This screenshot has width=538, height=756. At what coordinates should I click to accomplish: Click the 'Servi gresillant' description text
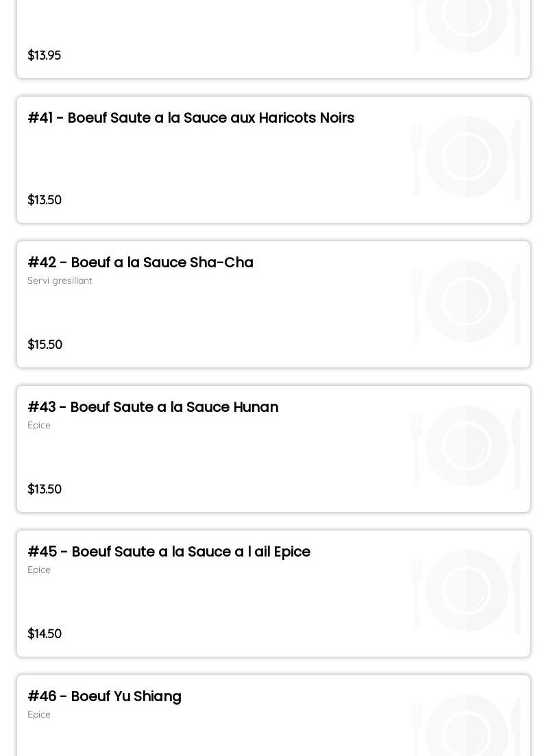click(60, 280)
